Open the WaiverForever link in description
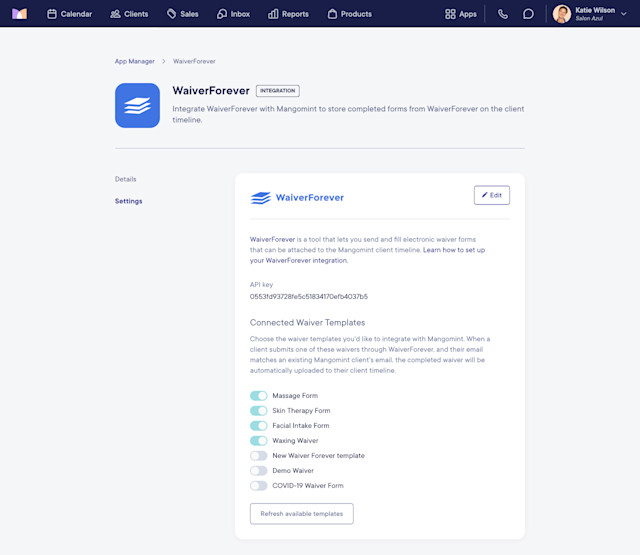 272,240
